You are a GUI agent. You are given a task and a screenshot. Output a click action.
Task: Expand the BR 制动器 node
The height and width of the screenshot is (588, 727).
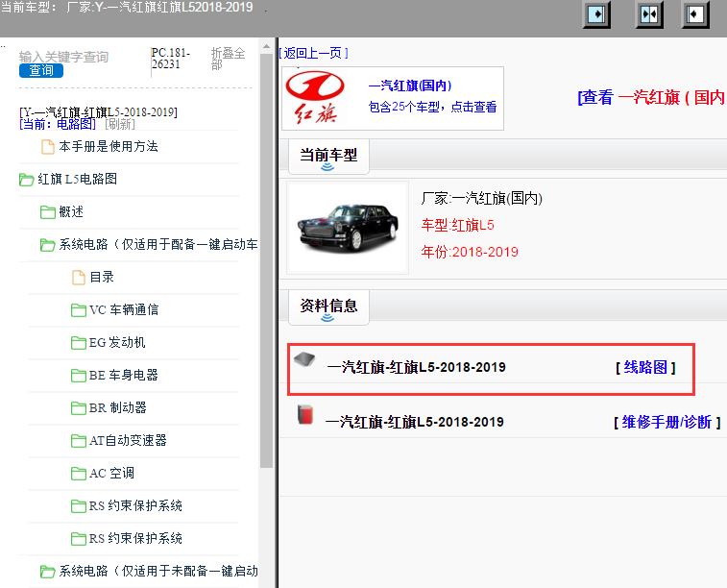tap(118, 408)
